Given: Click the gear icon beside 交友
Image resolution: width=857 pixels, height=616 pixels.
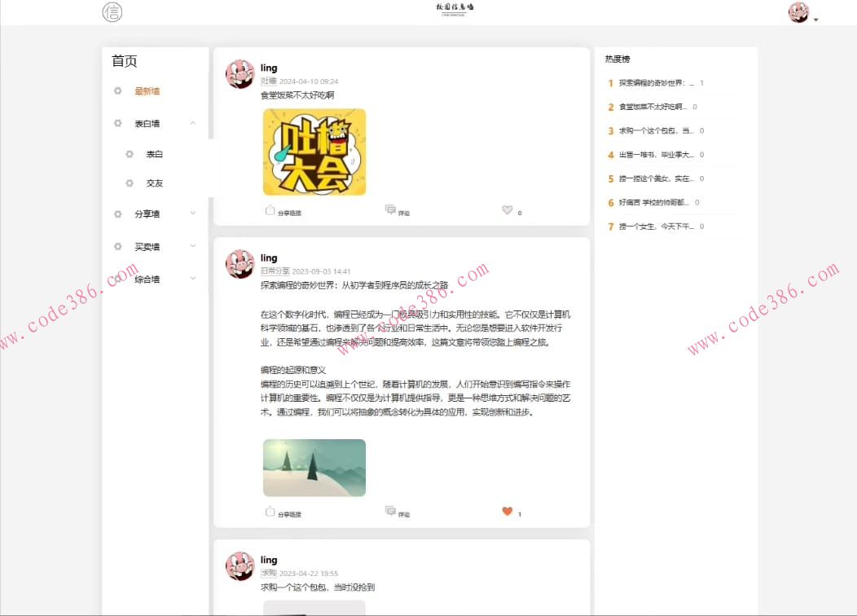Looking at the screenshot, I should pyautogui.click(x=128, y=183).
